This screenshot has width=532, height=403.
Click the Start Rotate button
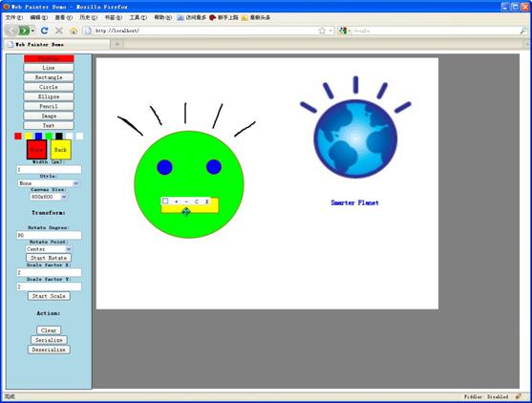pyautogui.click(x=49, y=258)
